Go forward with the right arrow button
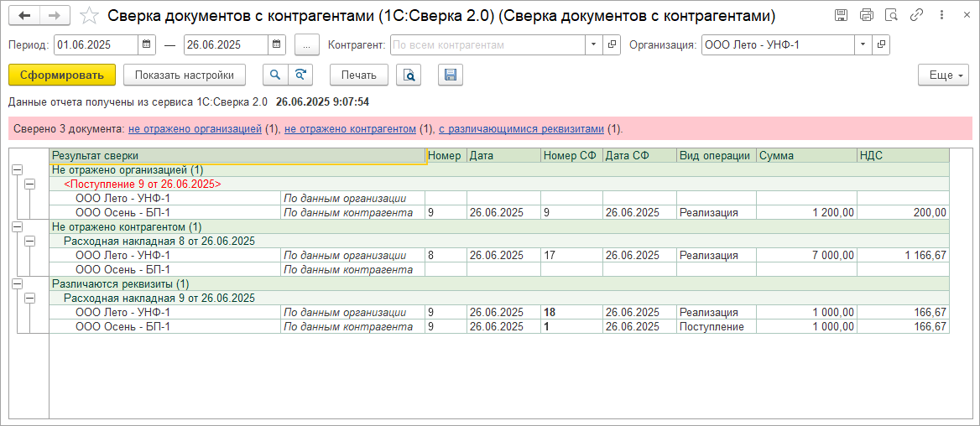The width and height of the screenshot is (980, 426). click(55, 16)
